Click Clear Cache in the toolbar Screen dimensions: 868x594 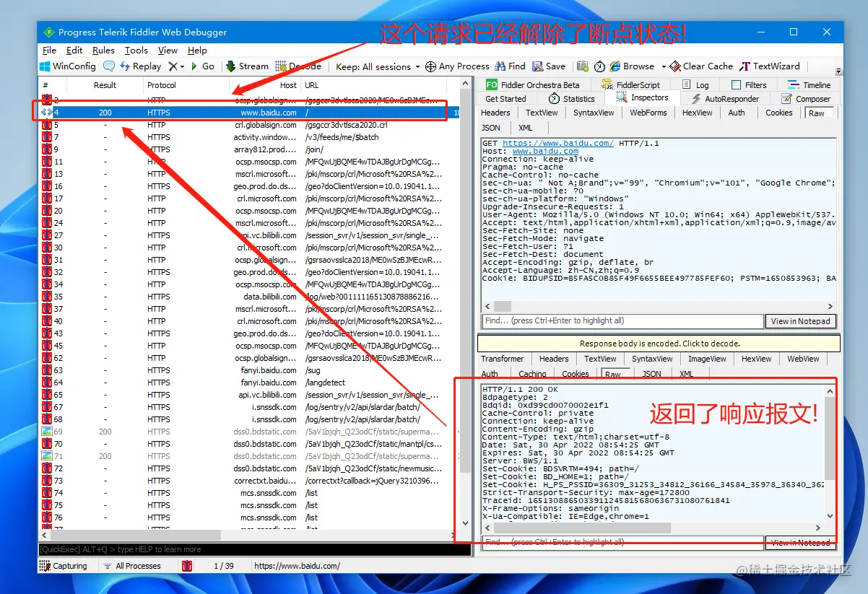(x=701, y=66)
